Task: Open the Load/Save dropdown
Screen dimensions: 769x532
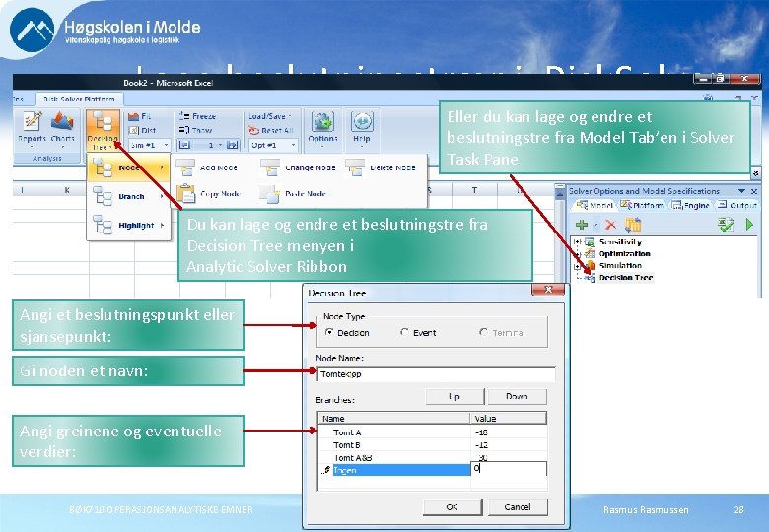Action: (270, 116)
